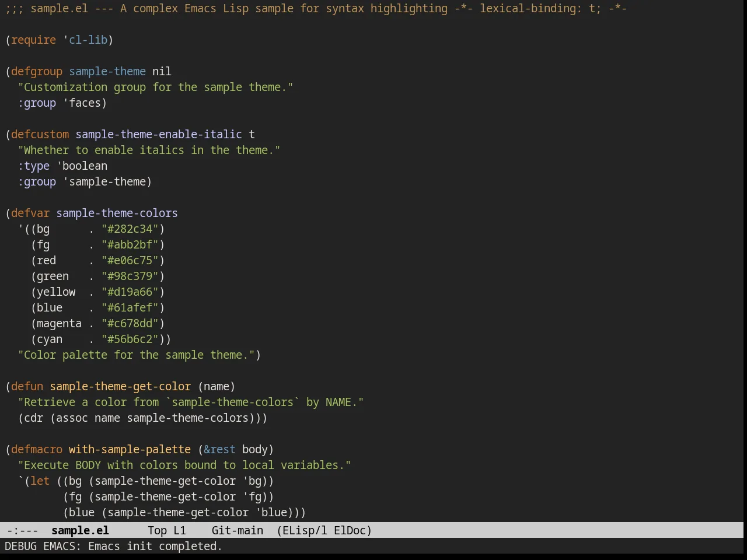
Task: Click the 'bg quoted symbol in let binding
Action: tap(252, 481)
